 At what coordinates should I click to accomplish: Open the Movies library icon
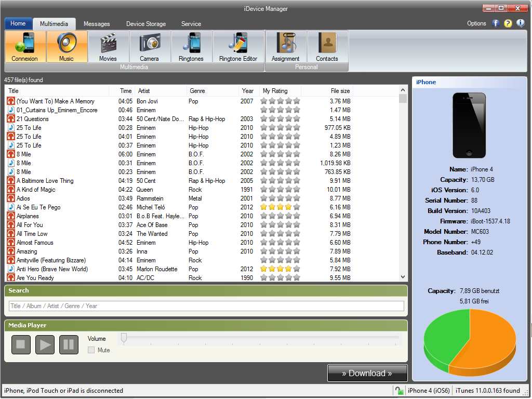tap(108, 46)
